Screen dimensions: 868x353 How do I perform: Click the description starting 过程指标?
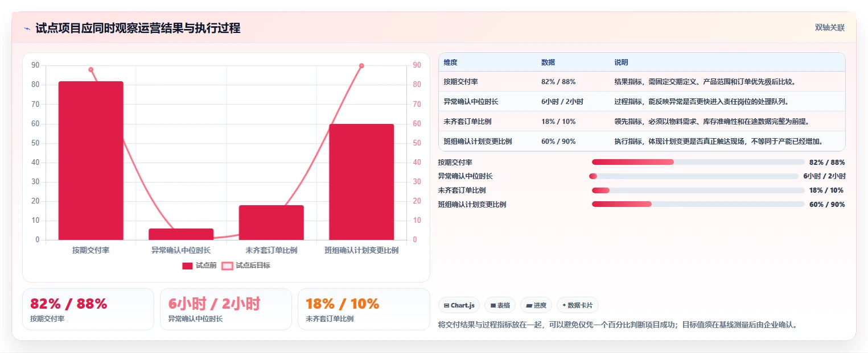(701, 102)
